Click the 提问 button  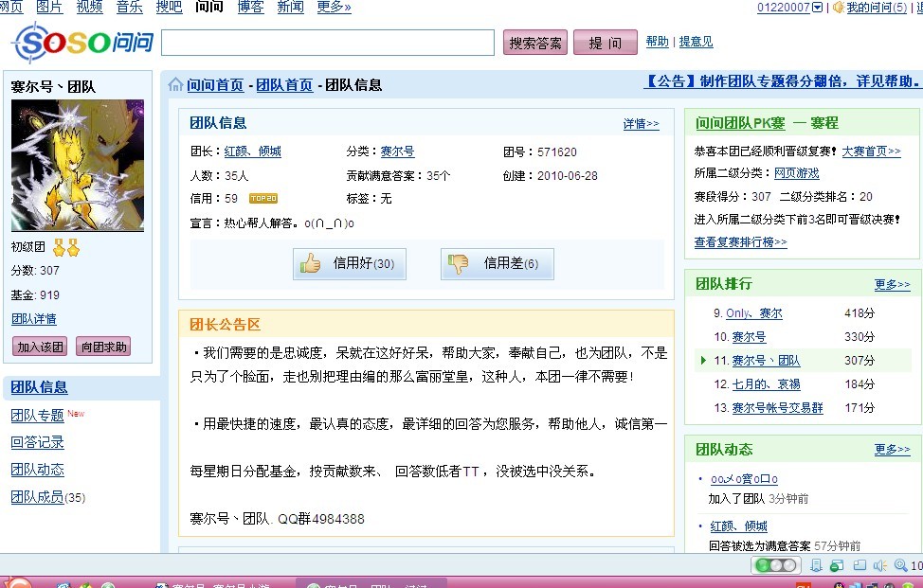click(x=606, y=43)
